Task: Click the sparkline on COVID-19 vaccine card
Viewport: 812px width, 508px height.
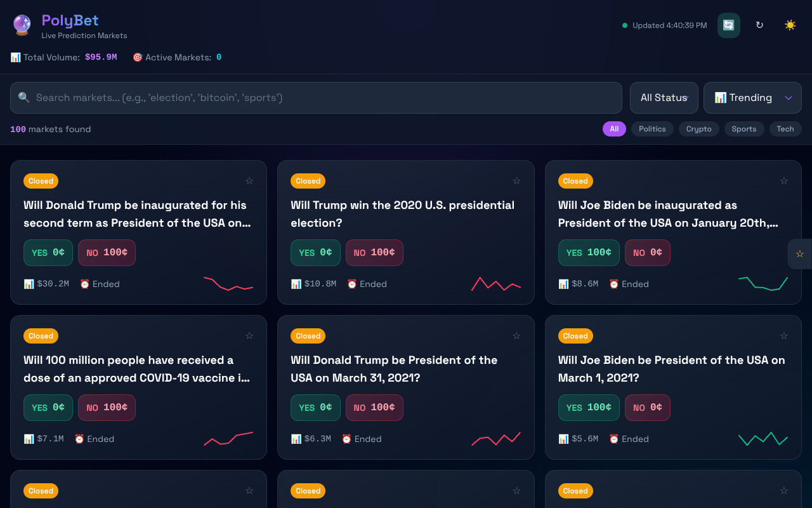Action: point(228,438)
